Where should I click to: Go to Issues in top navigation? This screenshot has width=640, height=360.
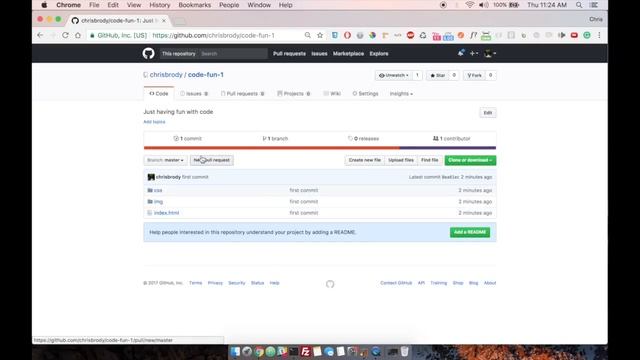click(x=319, y=53)
